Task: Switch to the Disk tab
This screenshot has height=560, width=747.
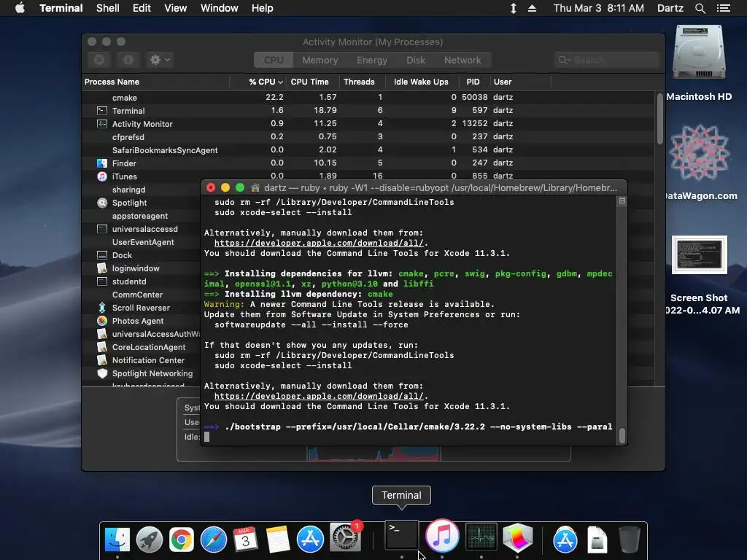Action: pos(416,60)
